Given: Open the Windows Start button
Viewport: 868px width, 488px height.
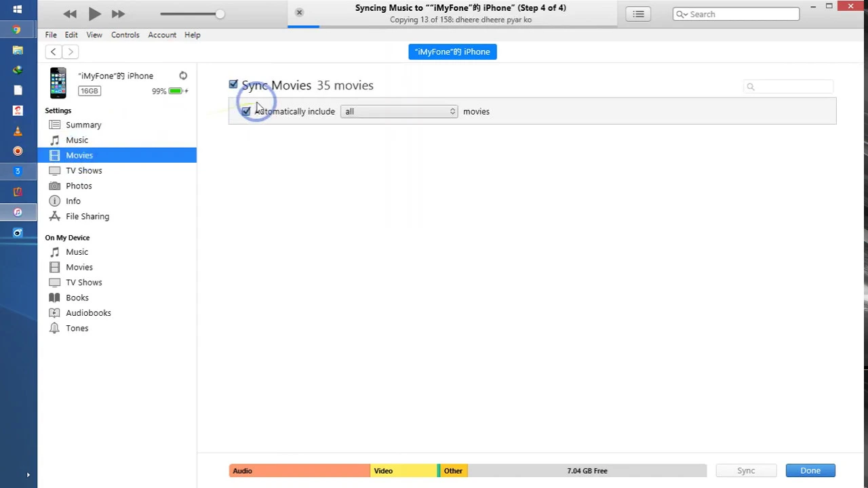Looking at the screenshot, I should coord(18,9).
